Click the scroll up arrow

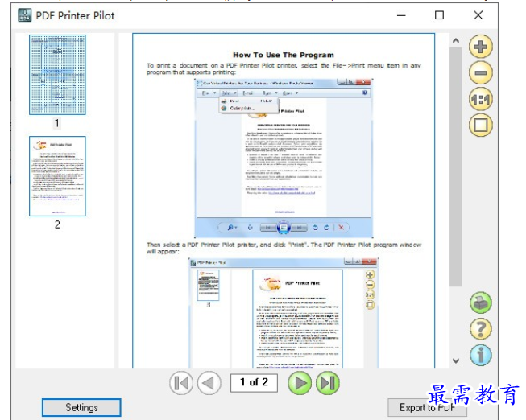pyautogui.click(x=456, y=41)
